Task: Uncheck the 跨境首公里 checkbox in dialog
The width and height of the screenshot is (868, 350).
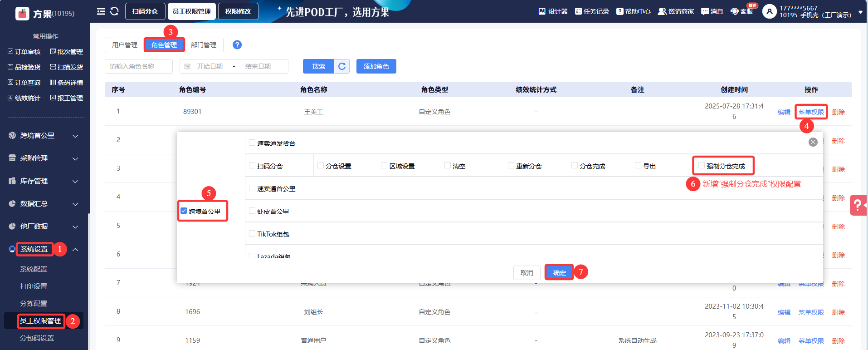Action: tap(184, 211)
